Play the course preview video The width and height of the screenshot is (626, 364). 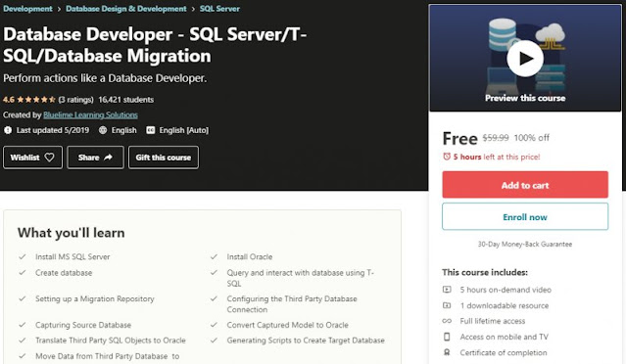pyautogui.click(x=525, y=58)
